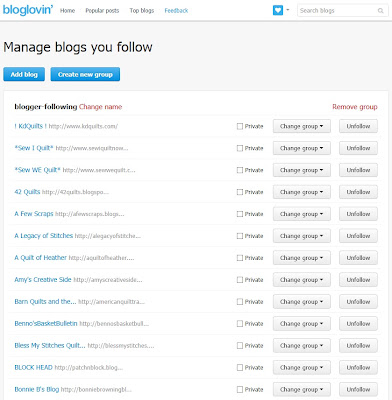Tick Private checkbox for A Quilt of Heather
Image resolution: width=392 pixels, height=400 pixels.
tap(240, 258)
